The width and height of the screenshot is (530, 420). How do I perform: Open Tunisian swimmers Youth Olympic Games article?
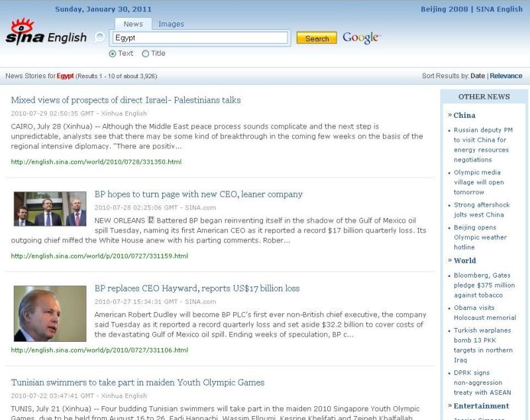point(138,382)
